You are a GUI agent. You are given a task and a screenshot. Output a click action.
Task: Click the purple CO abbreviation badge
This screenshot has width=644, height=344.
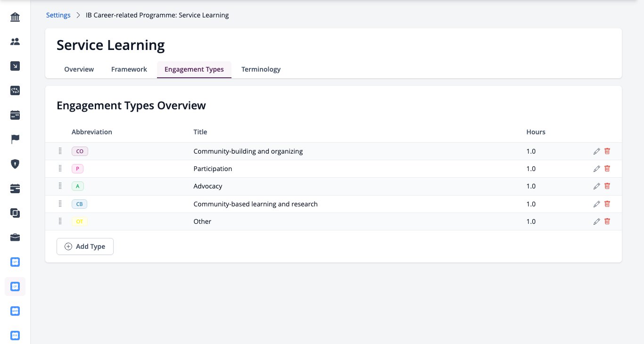point(80,151)
